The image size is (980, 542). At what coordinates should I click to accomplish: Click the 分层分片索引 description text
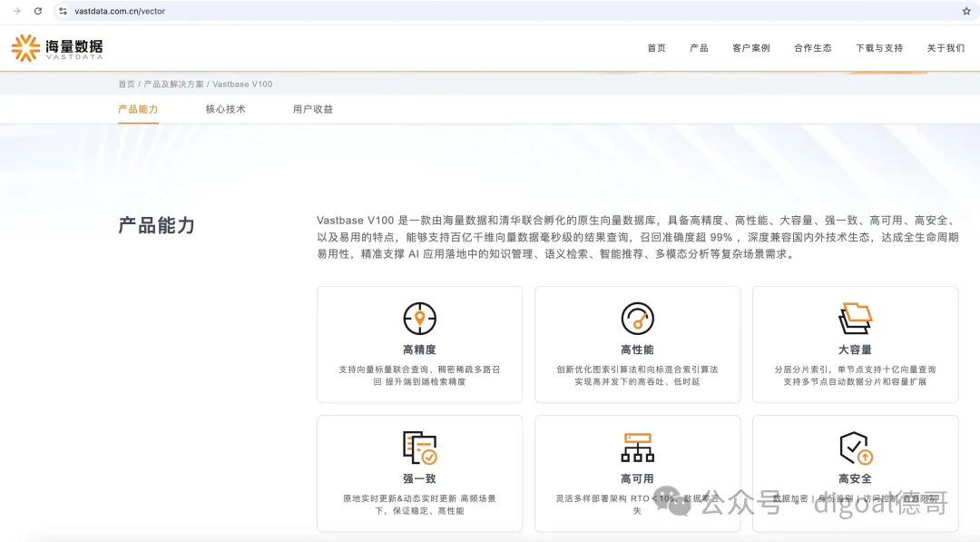coord(855,376)
